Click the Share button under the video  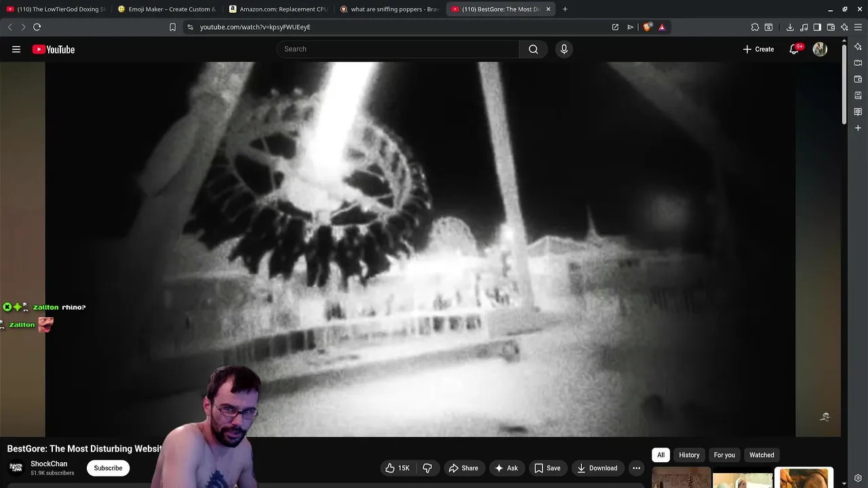463,468
